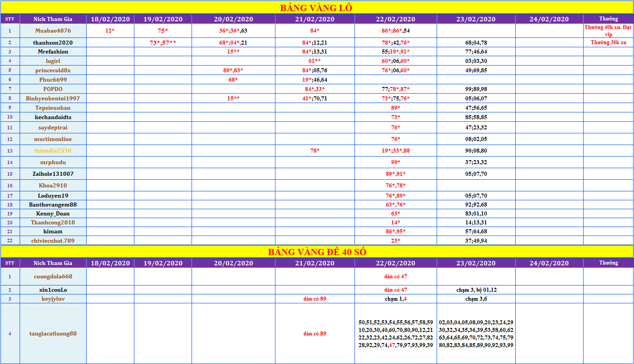The image size is (634, 364).
Task: Select the "Thưởng 40k xu. Đạt vip" cell
Action: pyautogui.click(x=608, y=31)
